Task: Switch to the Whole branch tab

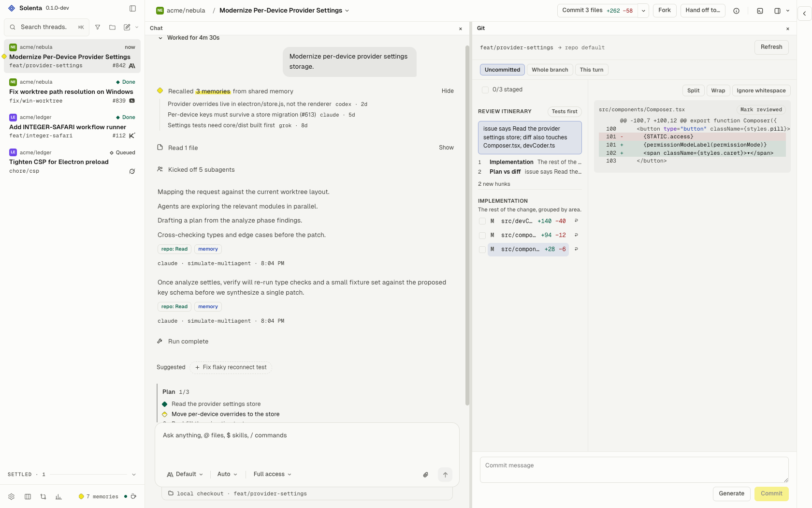Action: tap(550, 70)
